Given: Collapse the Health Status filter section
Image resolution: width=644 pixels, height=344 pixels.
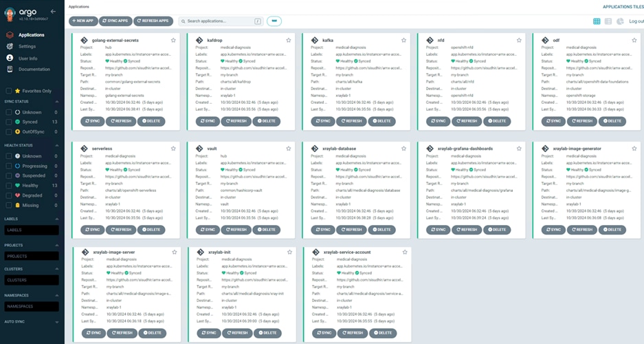Looking at the screenshot, I should (56, 145).
